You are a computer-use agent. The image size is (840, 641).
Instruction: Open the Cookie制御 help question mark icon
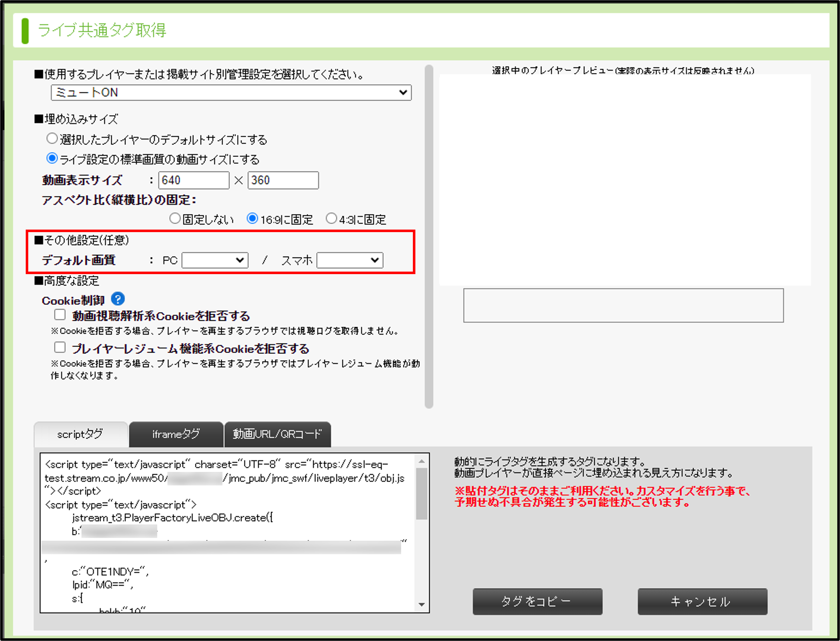[x=118, y=299]
